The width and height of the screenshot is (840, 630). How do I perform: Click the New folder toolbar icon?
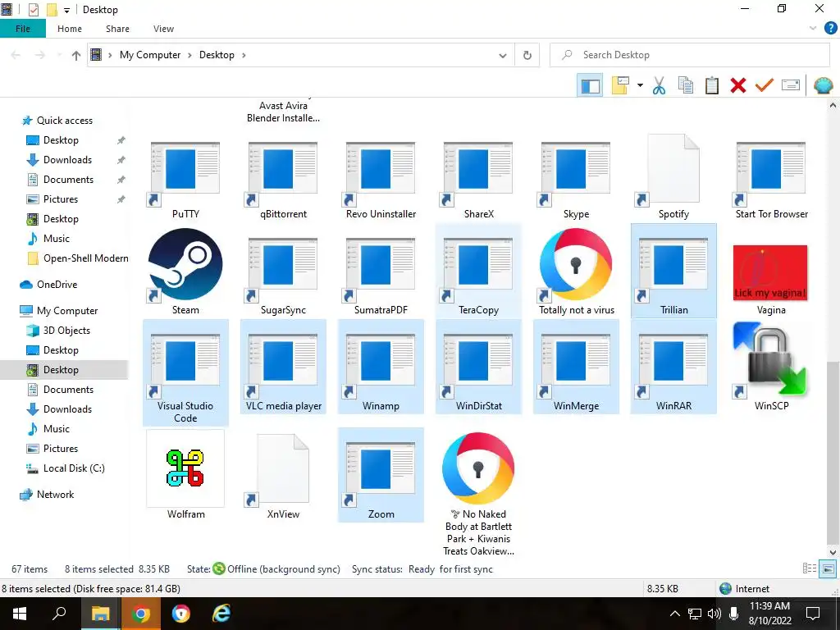pyautogui.click(x=620, y=85)
